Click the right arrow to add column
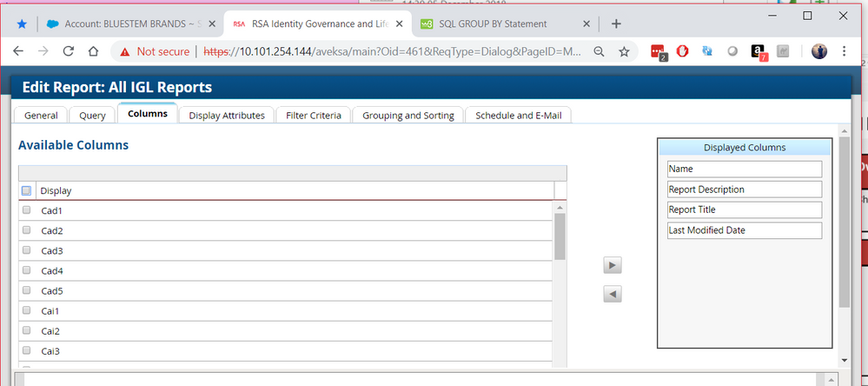The image size is (868, 386). [613, 265]
